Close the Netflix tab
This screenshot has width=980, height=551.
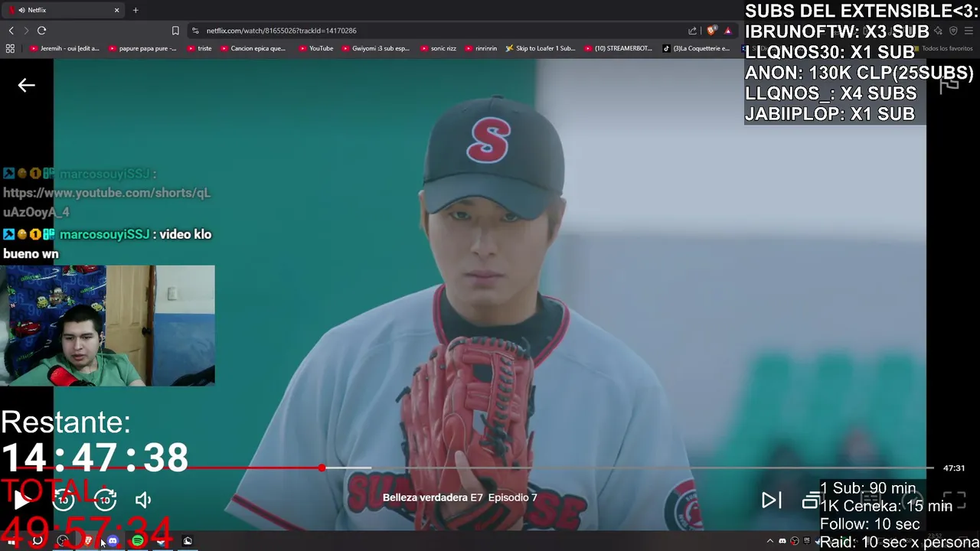[x=117, y=10]
